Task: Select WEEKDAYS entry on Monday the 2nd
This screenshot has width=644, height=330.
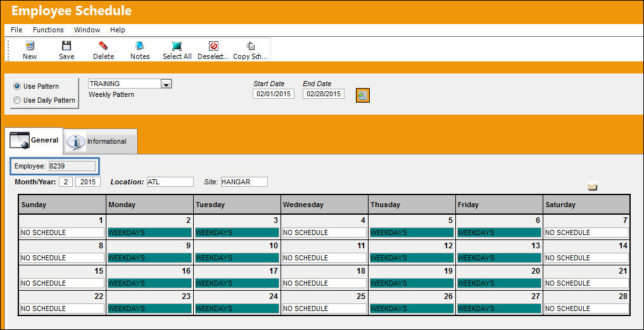Action: click(149, 232)
